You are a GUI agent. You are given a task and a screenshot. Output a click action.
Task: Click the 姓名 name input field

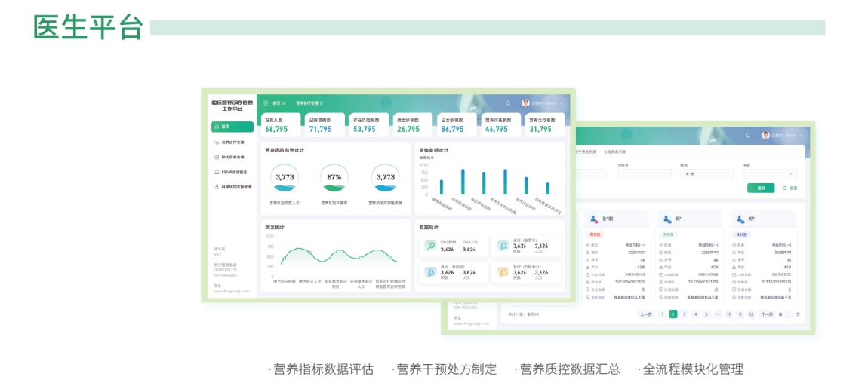[x=707, y=174]
